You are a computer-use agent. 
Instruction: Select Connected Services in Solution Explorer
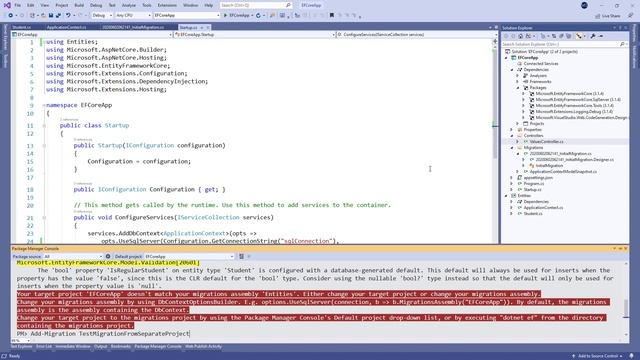pos(541,64)
